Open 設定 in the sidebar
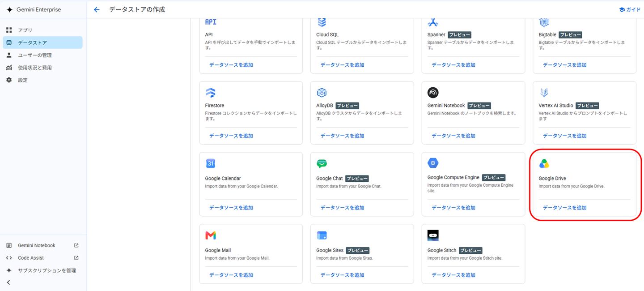This screenshot has height=291, width=644. pyautogui.click(x=42, y=80)
